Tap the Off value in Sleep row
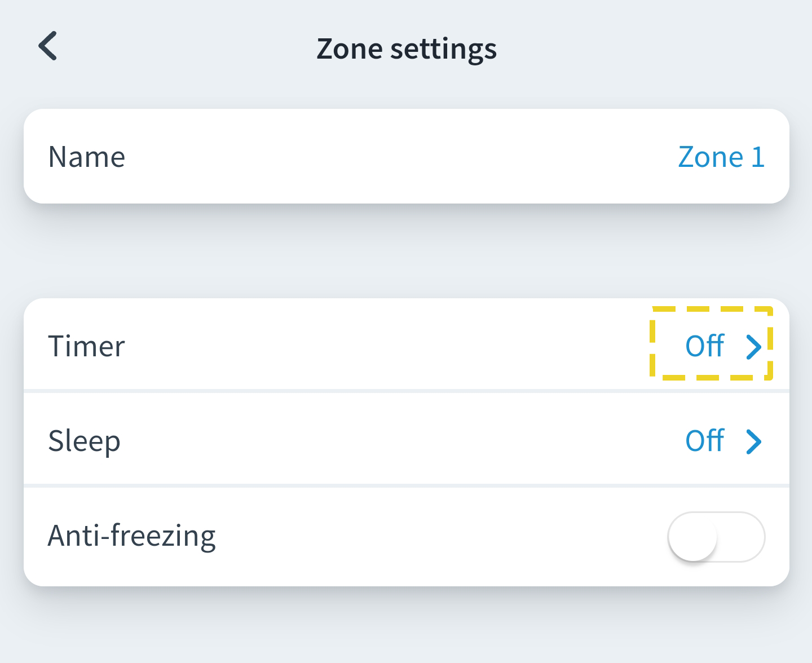The image size is (812, 663). pos(704,441)
